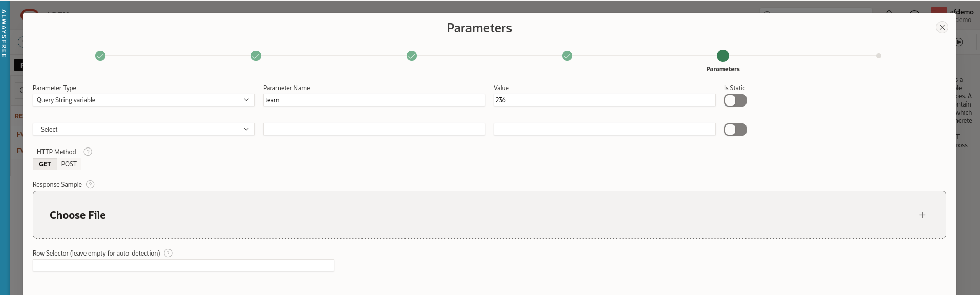Open the Parameter Type dropdown
This screenshot has width=980, height=295.
143,100
